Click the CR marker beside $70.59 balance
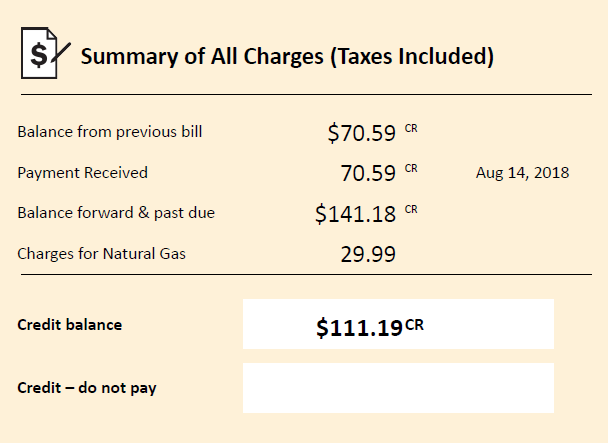This screenshot has width=608, height=443. click(x=411, y=128)
